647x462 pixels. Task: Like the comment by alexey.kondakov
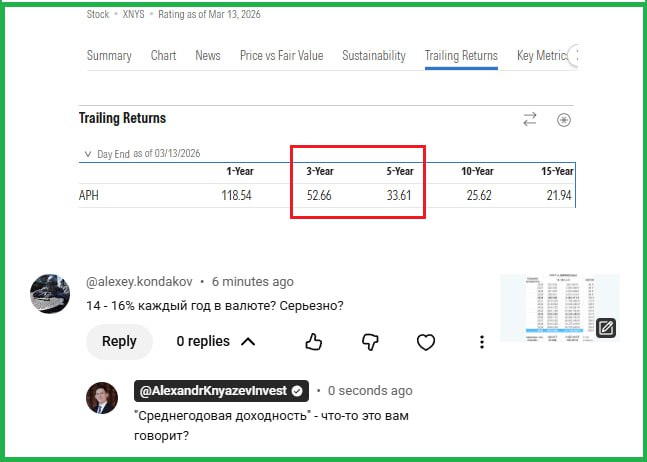pos(313,342)
